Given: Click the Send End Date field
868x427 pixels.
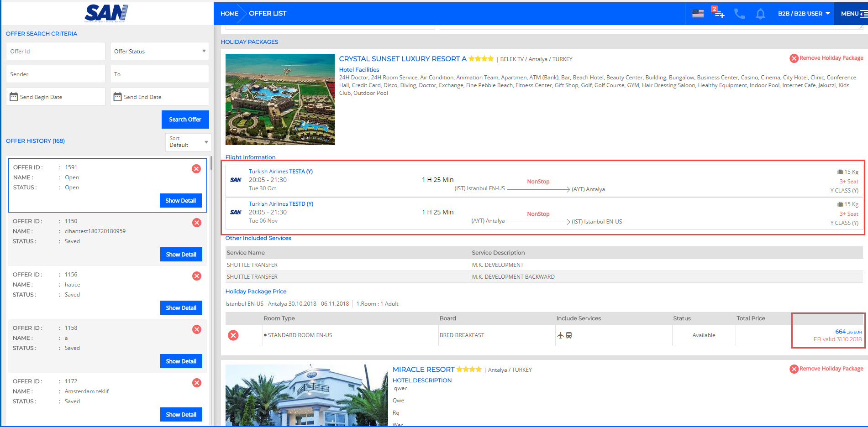Looking at the screenshot, I should coord(159,97).
